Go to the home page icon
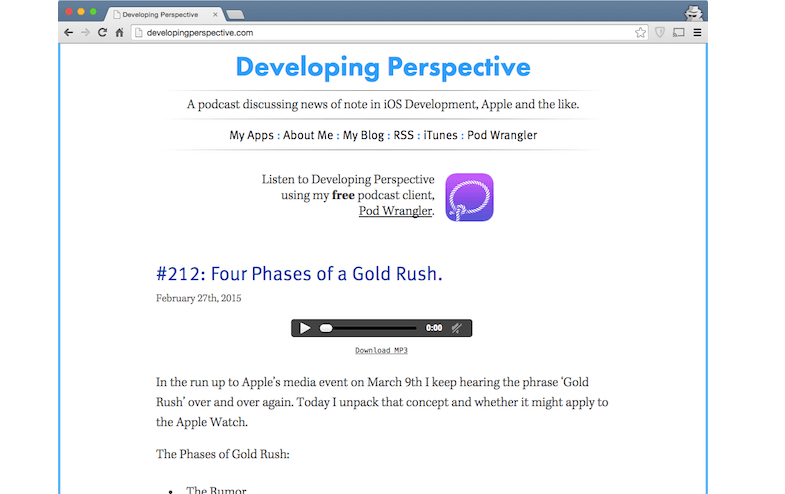The height and width of the screenshot is (494, 785). click(119, 33)
